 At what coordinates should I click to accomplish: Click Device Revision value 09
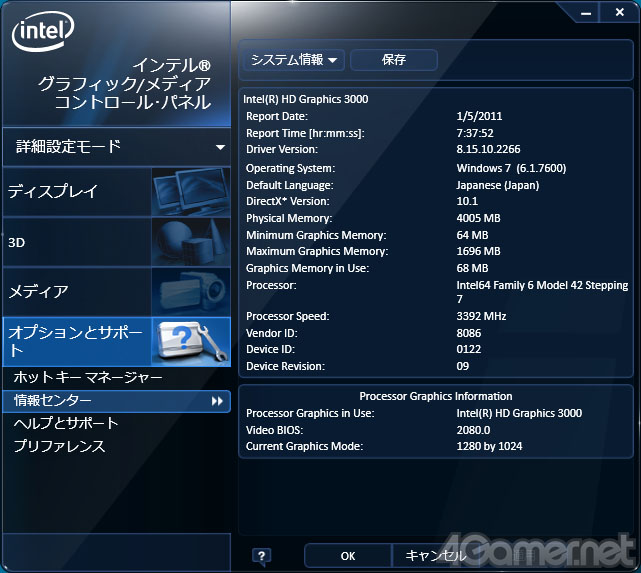pyautogui.click(x=463, y=366)
